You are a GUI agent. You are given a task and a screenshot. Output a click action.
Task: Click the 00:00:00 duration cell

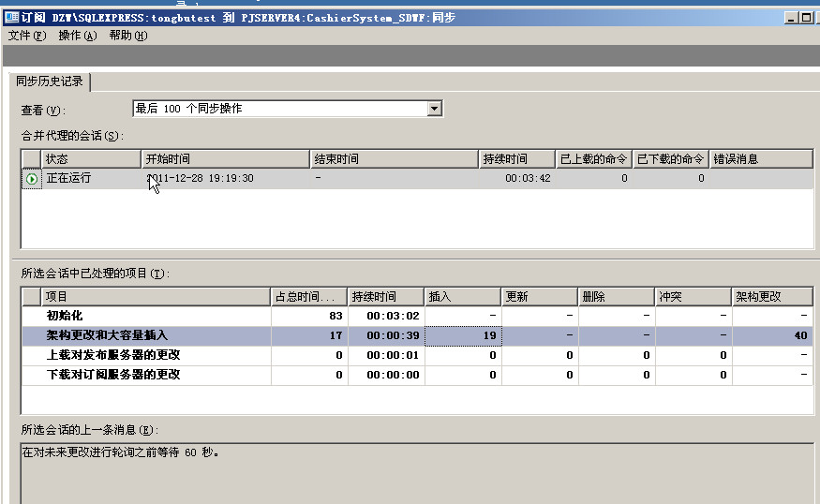coord(386,375)
